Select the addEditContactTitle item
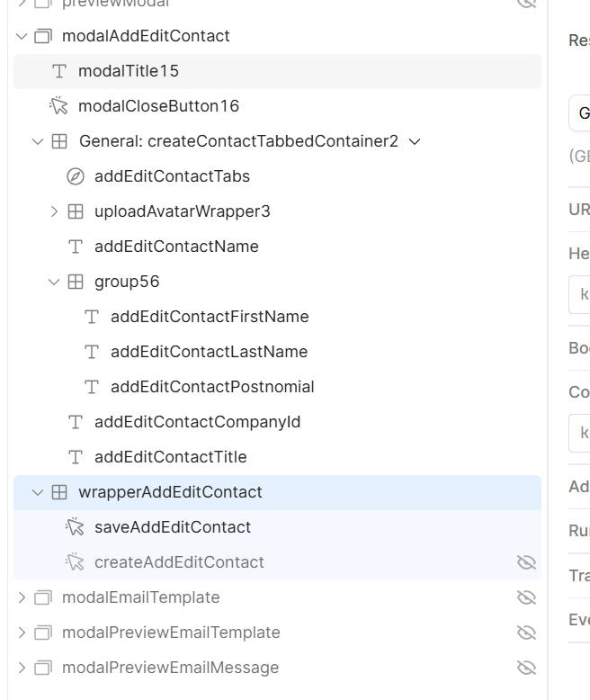This screenshot has height=700, width=590. 170,457
